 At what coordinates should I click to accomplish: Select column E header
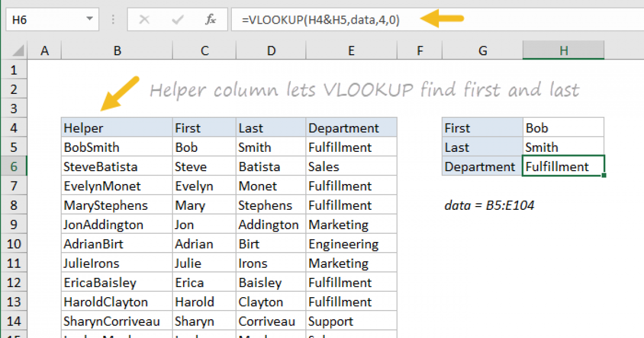tap(351, 50)
